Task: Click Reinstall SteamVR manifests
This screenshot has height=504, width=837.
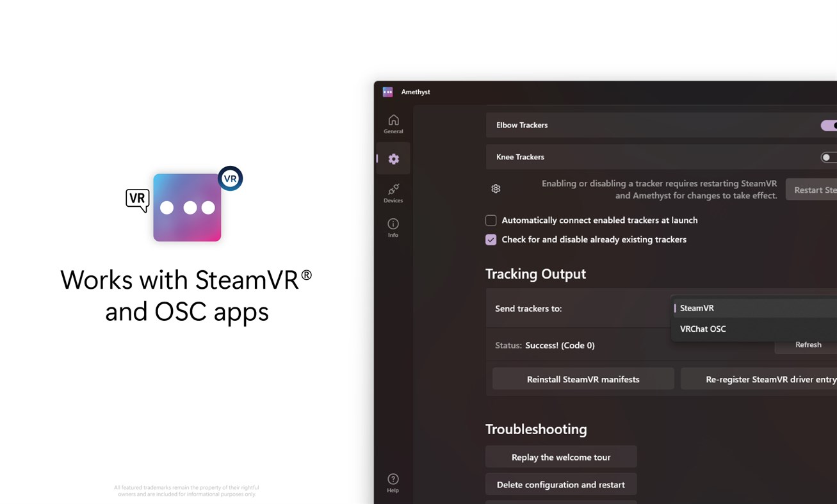Action: click(583, 379)
